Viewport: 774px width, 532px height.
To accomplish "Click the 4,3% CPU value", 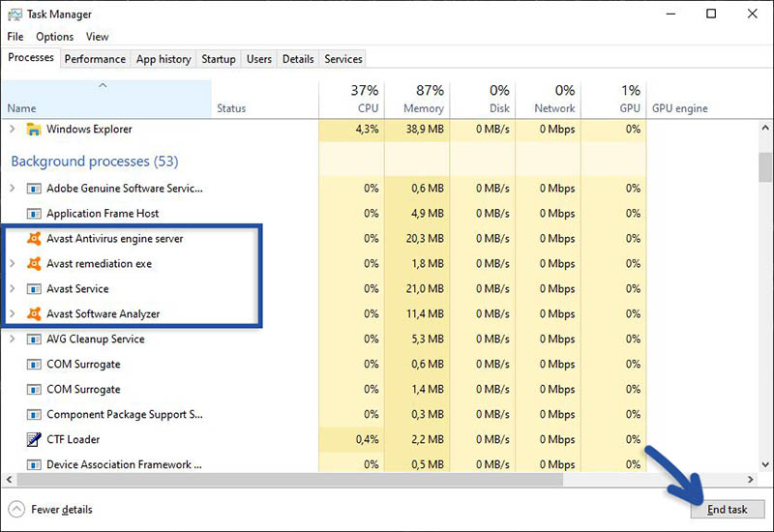I will pyautogui.click(x=367, y=130).
